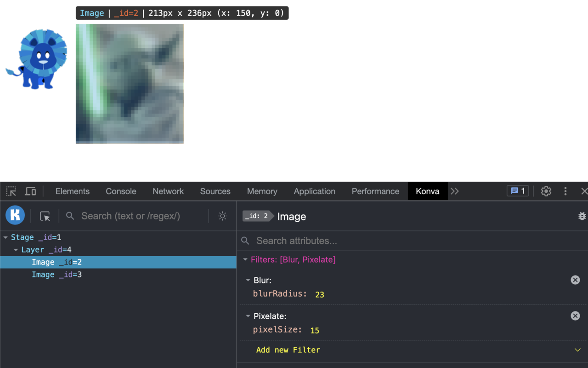Select Image _id=3 in the tree
The image size is (588, 368).
(x=57, y=274)
